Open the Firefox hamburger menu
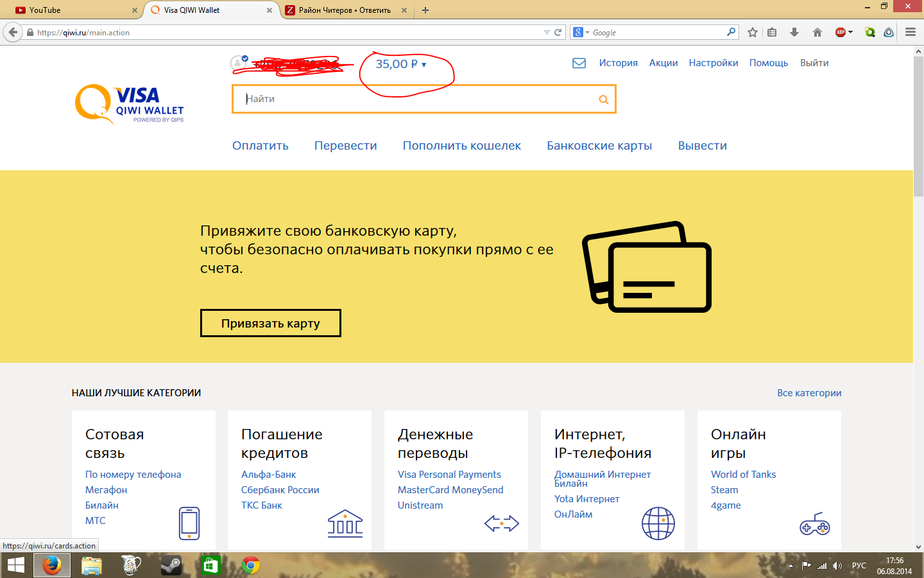 [911, 32]
